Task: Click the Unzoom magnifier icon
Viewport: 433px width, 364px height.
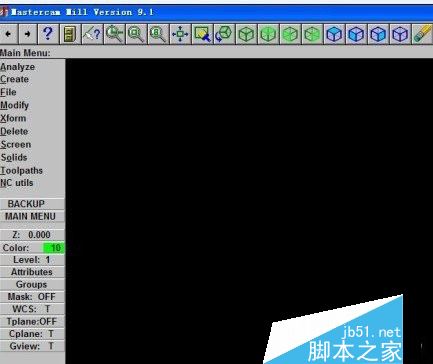Action: click(136, 34)
